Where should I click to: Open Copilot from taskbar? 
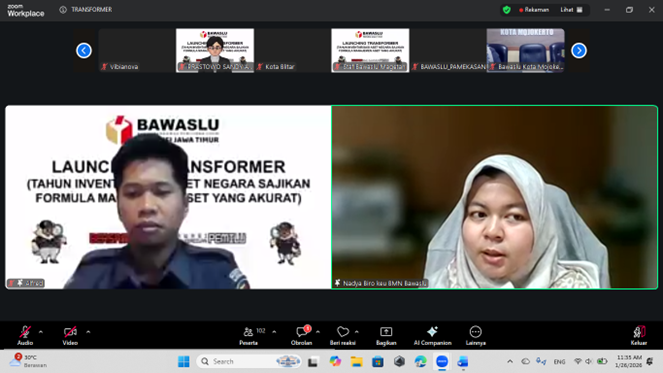pos(335,362)
